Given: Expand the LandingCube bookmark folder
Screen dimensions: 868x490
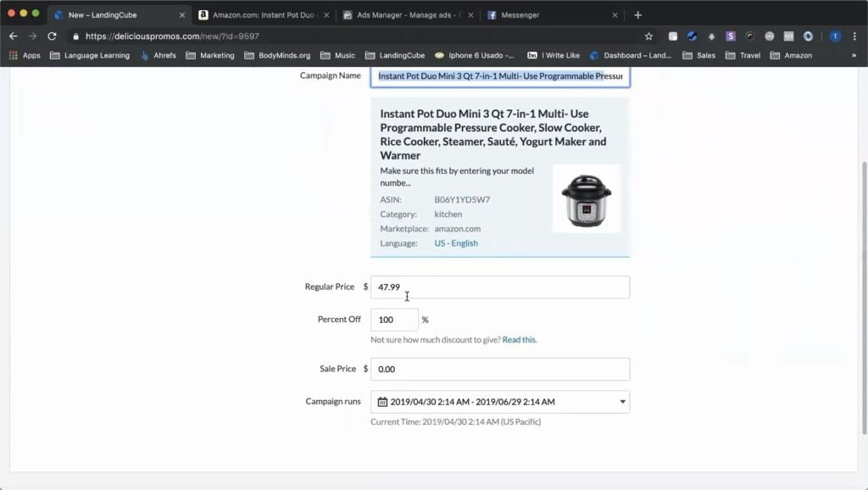Looking at the screenshot, I should (x=395, y=55).
